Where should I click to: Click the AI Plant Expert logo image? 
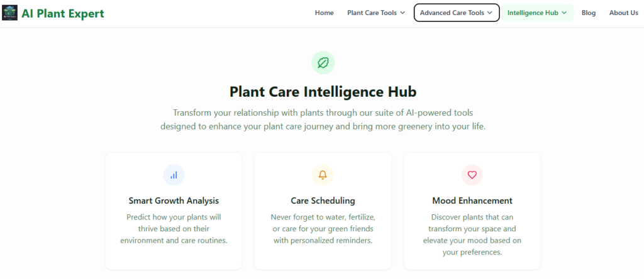(10, 13)
